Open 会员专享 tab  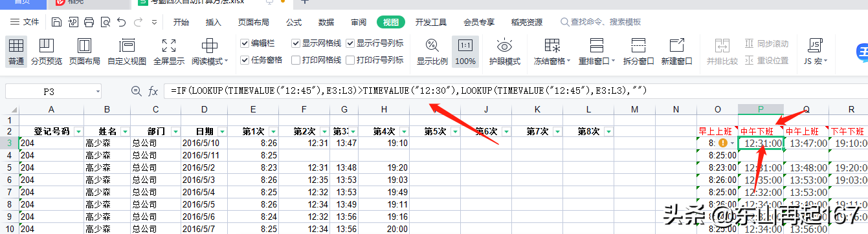pos(479,23)
